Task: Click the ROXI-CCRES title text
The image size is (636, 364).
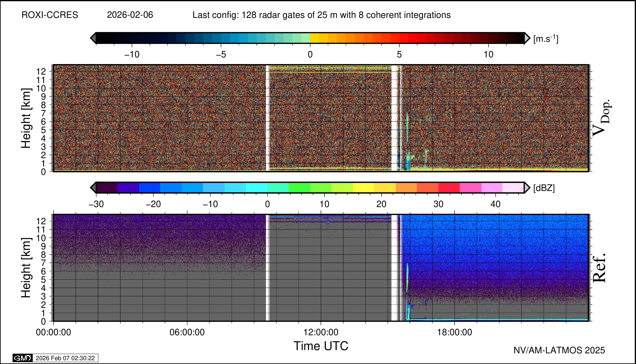Action: [50, 15]
